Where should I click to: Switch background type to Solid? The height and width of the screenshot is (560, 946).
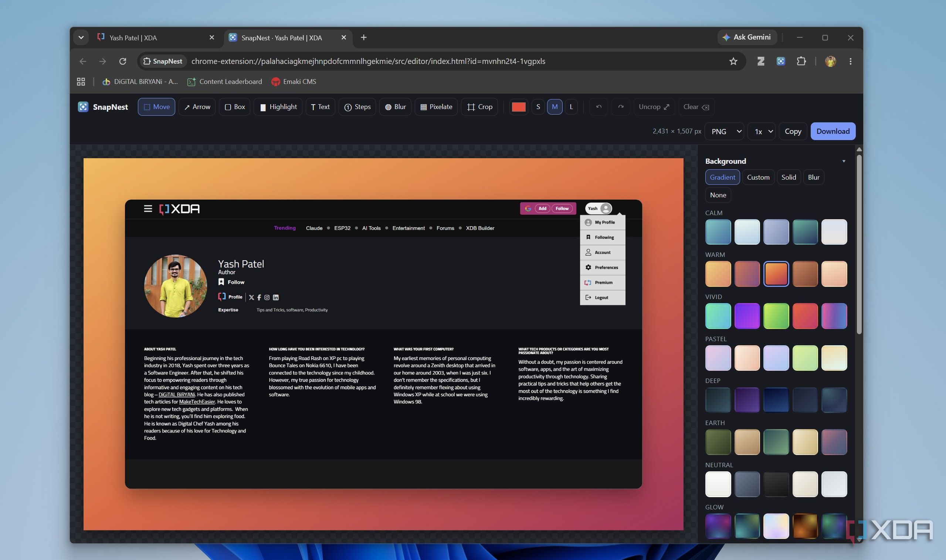coord(788,177)
